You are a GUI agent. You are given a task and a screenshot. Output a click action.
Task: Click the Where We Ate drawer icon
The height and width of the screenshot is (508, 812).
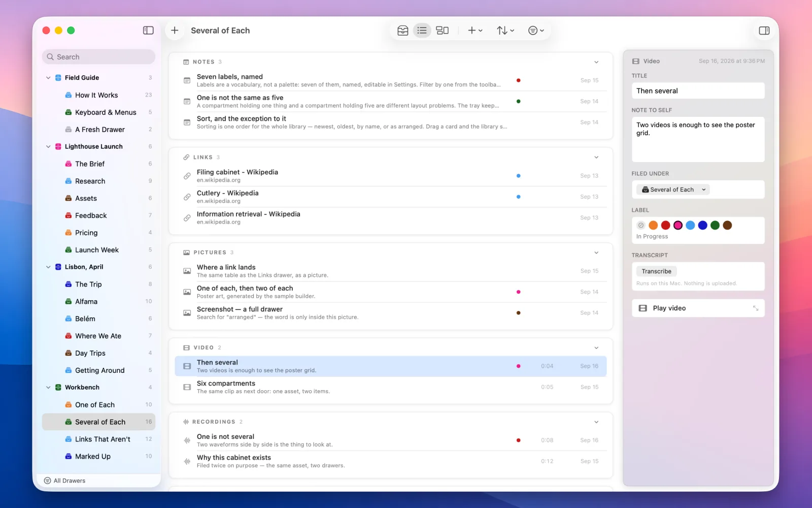pos(69,336)
